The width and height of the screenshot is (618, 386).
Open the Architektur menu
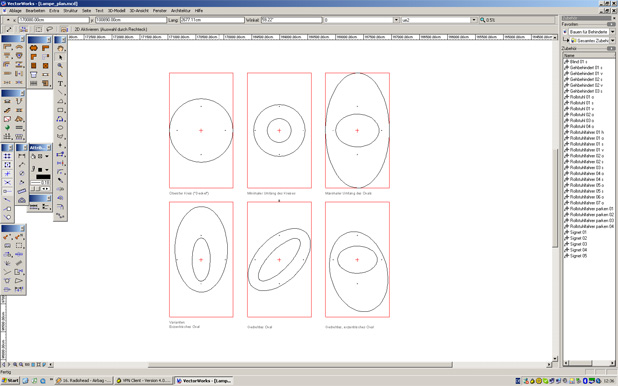181,11
